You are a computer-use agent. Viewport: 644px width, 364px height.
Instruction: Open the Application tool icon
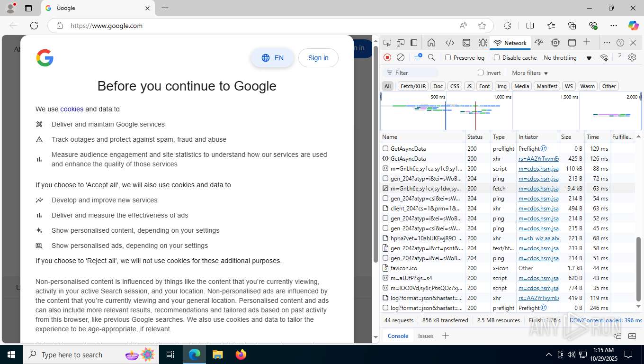coord(572,43)
